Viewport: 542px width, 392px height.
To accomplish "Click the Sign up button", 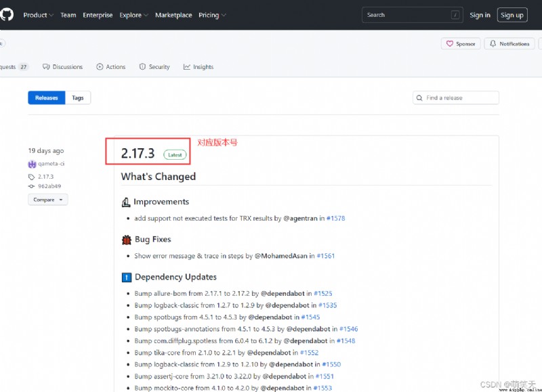I will (x=512, y=15).
